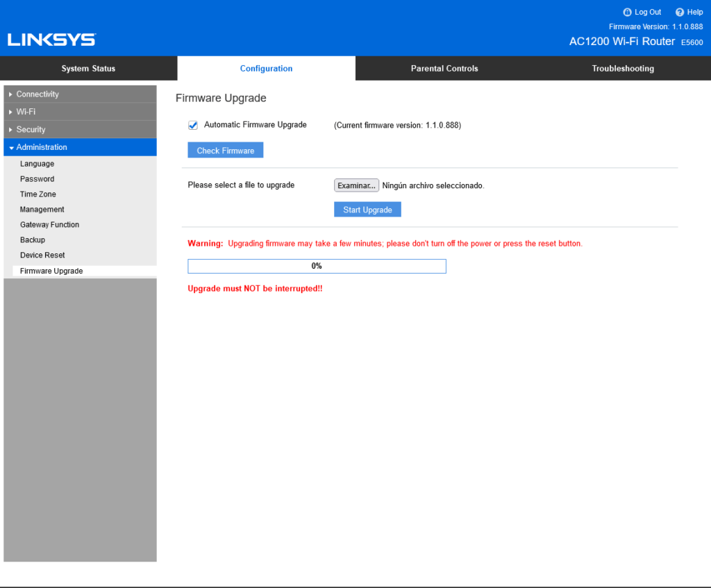This screenshot has height=588, width=711.
Task: Click the Check Firmware button
Action: 226,150
